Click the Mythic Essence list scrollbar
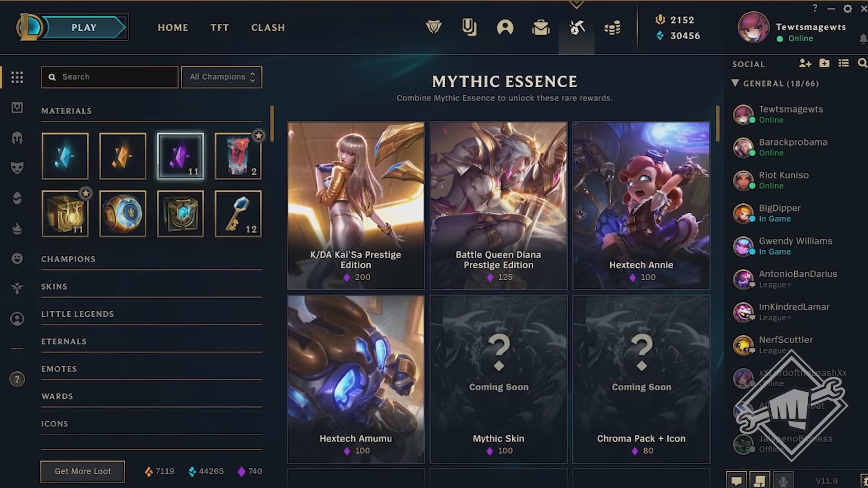Viewport: 868px width, 488px height. pyautogui.click(x=717, y=123)
